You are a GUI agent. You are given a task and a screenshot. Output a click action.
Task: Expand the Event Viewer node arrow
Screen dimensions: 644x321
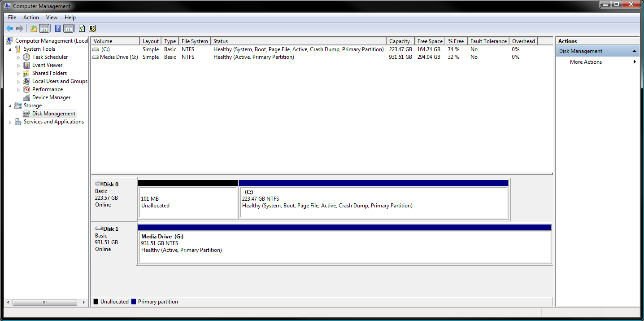pos(19,65)
